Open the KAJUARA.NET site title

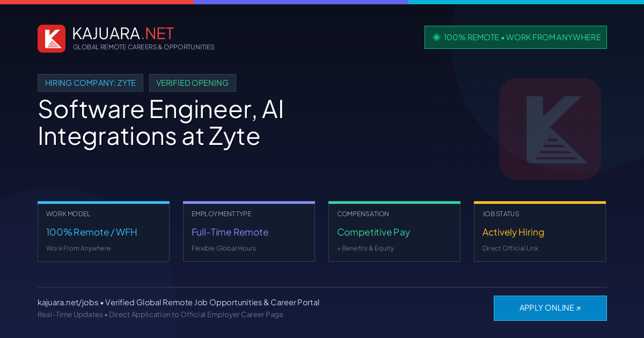123,33
